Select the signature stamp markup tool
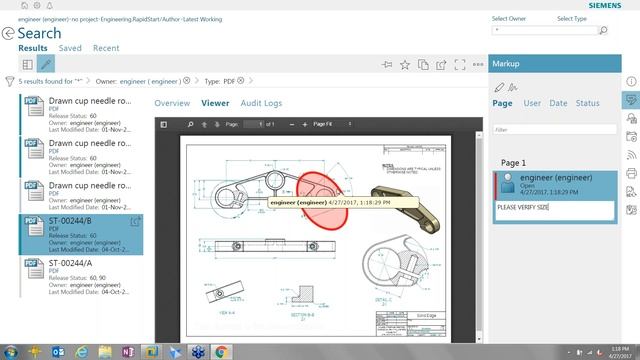This screenshot has width=640, height=360. point(513,87)
